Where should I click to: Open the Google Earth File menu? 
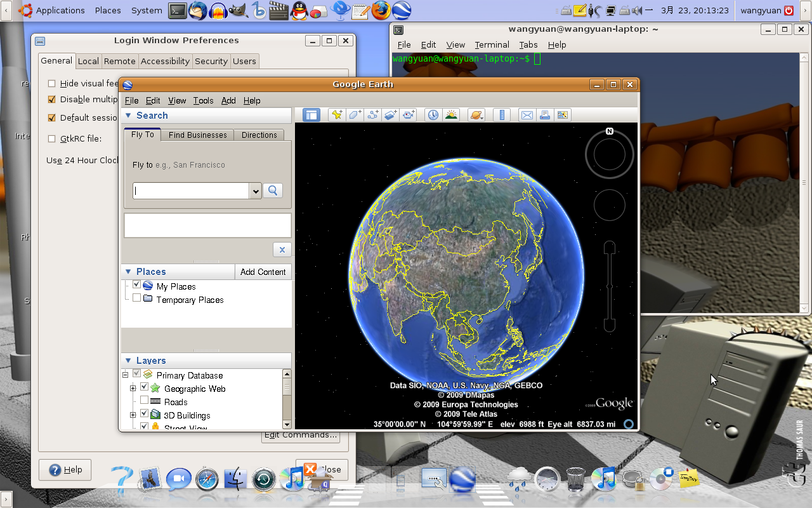point(131,100)
